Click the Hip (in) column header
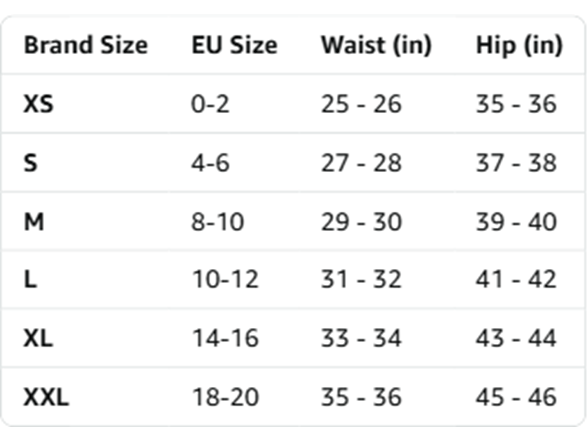 [519, 46]
